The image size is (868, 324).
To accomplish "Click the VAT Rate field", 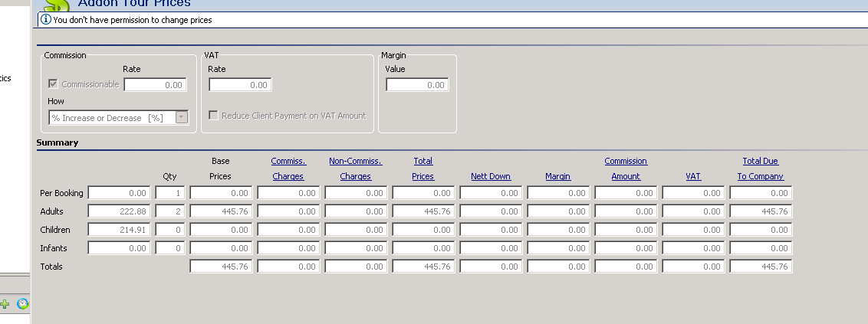I will coord(240,84).
